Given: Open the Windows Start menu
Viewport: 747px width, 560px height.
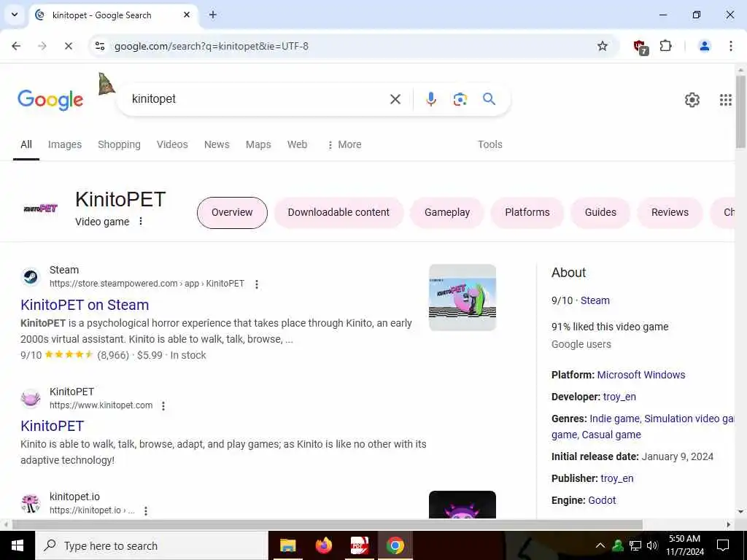Looking at the screenshot, I should (x=18, y=545).
